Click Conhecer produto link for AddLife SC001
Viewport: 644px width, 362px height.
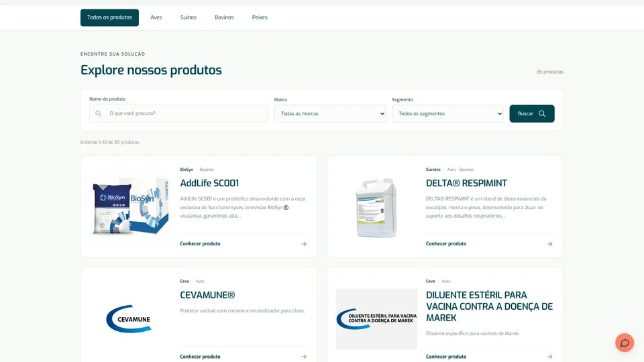click(200, 244)
